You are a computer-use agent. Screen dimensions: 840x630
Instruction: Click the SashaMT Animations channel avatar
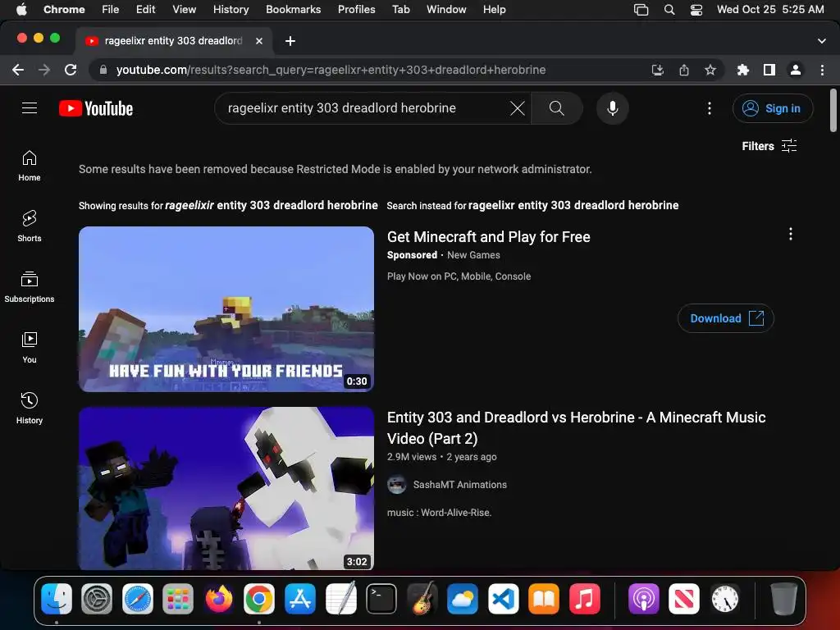[x=396, y=484]
